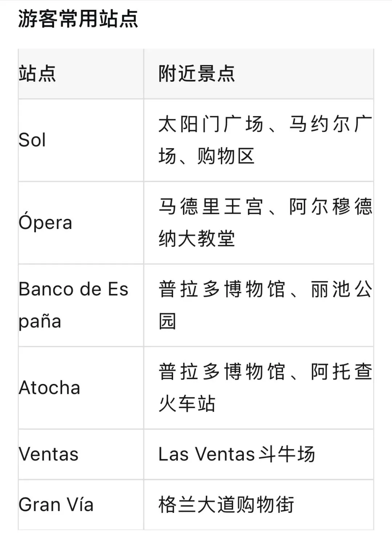Click the 站点 column header
This screenshot has width=392, height=544.
coord(81,74)
